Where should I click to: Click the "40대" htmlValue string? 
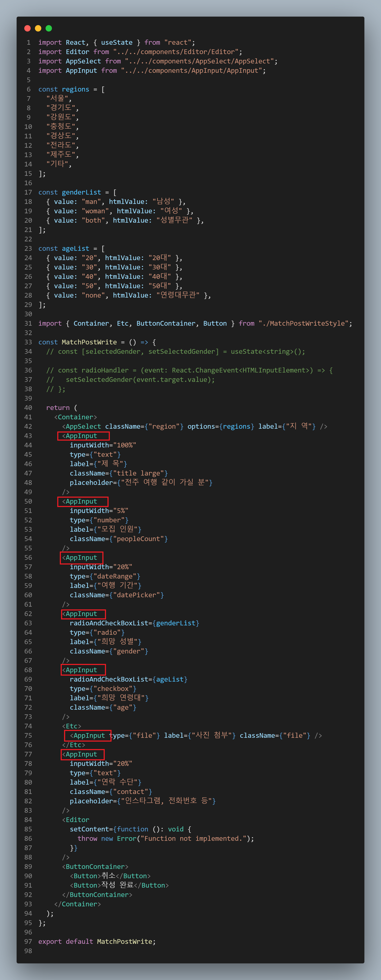pyautogui.click(x=160, y=277)
